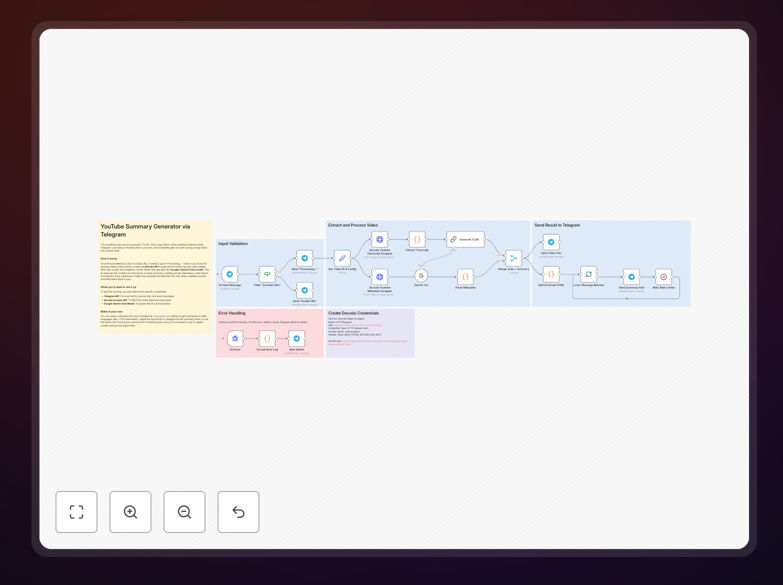Reset the canvas zoom with undo arrow
This screenshot has height=585, width=783.
tap(238, 512)
